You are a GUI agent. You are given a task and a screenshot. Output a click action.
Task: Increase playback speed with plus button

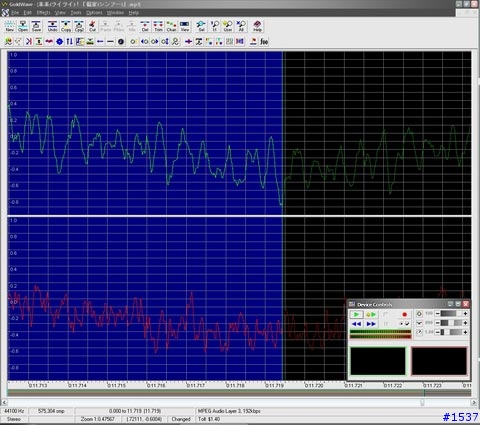[x=465, y=332]
